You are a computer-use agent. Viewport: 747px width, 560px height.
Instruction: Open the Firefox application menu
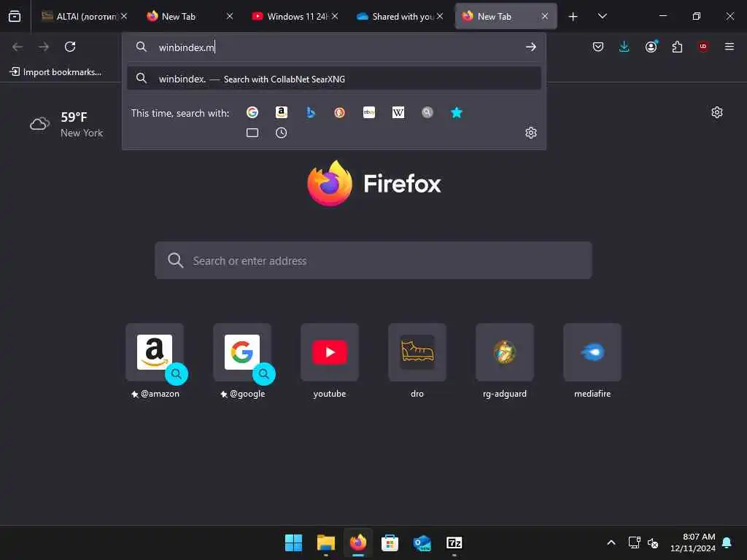(x=729, y=47)
